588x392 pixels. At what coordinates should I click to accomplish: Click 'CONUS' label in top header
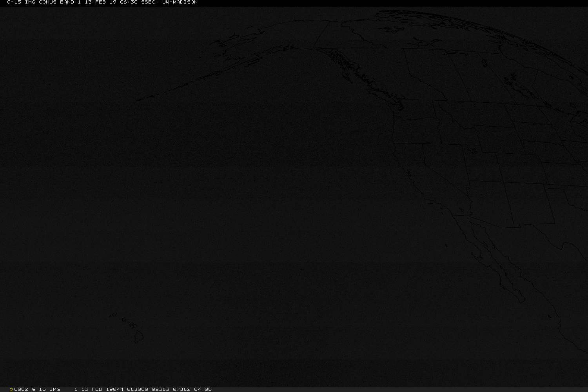pyautogui.click(x=47, y=2)
